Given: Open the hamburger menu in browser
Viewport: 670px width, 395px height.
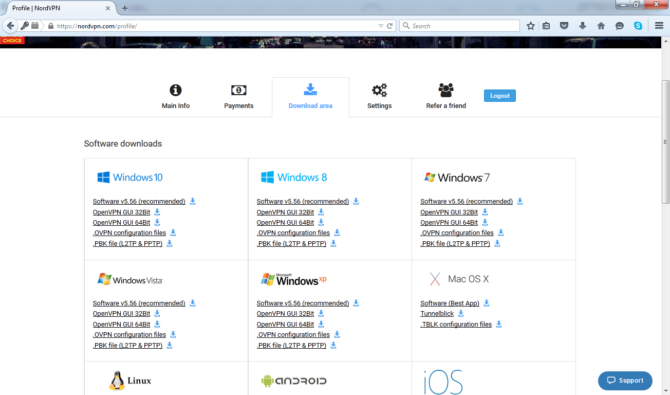Looking at the screenshot, I should click(x=659, y=26).
